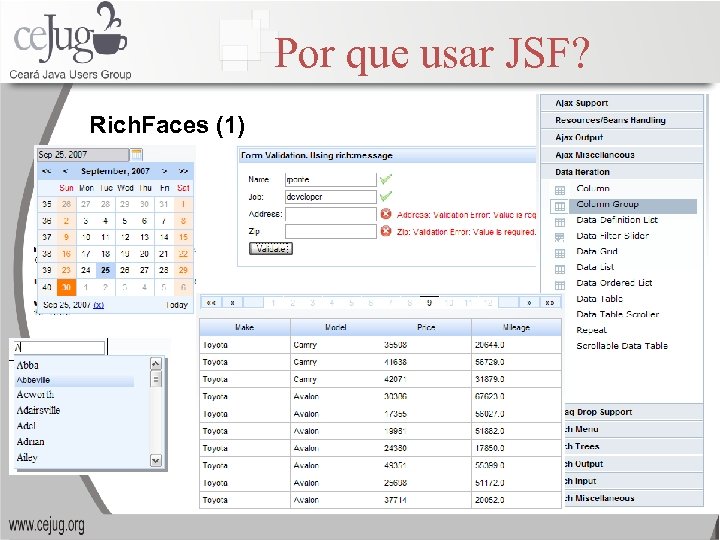
Task: Click the red error icon beside Zip
Action: [386, 231]
